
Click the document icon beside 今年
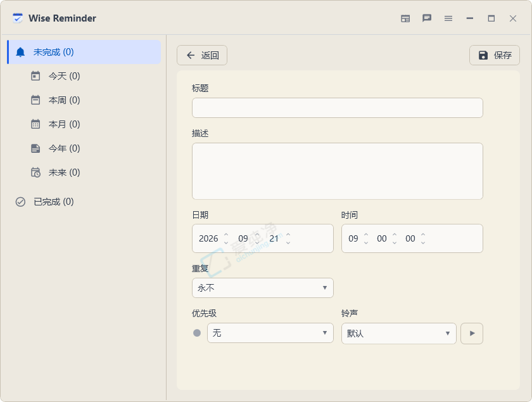coord(35,148)
